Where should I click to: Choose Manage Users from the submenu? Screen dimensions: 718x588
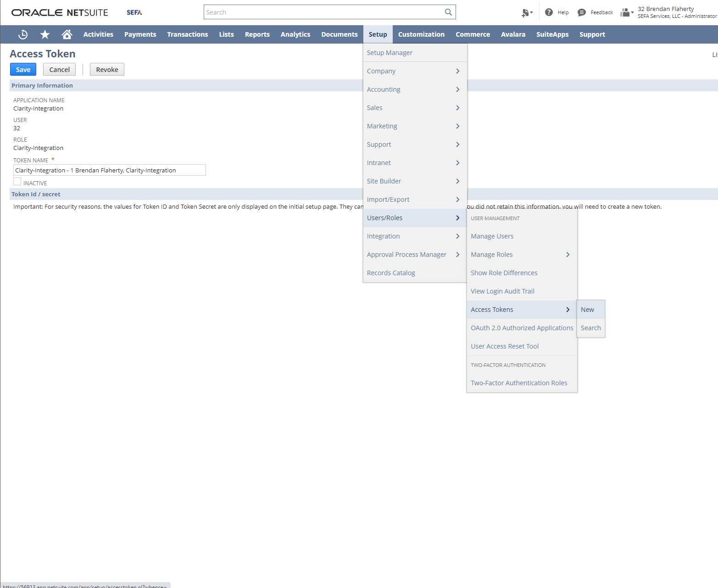(522, 236)
